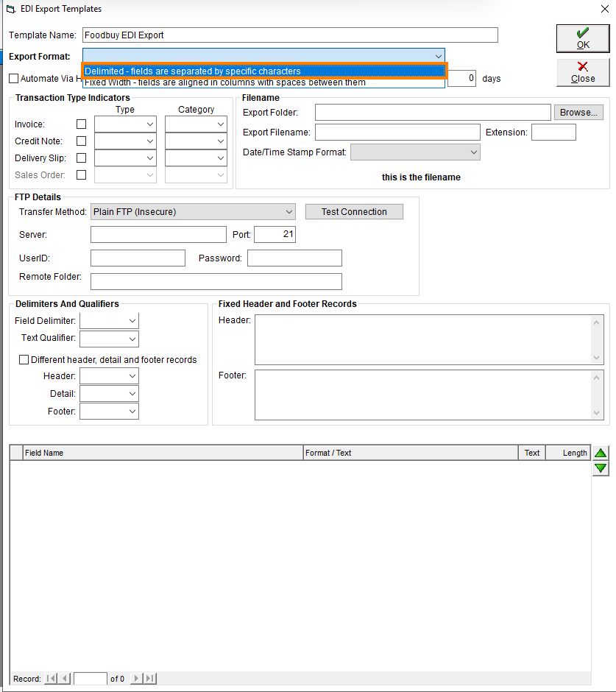Click the Template Name field
This screenshot has height=692, width=616.
click(x=290, y=35)
